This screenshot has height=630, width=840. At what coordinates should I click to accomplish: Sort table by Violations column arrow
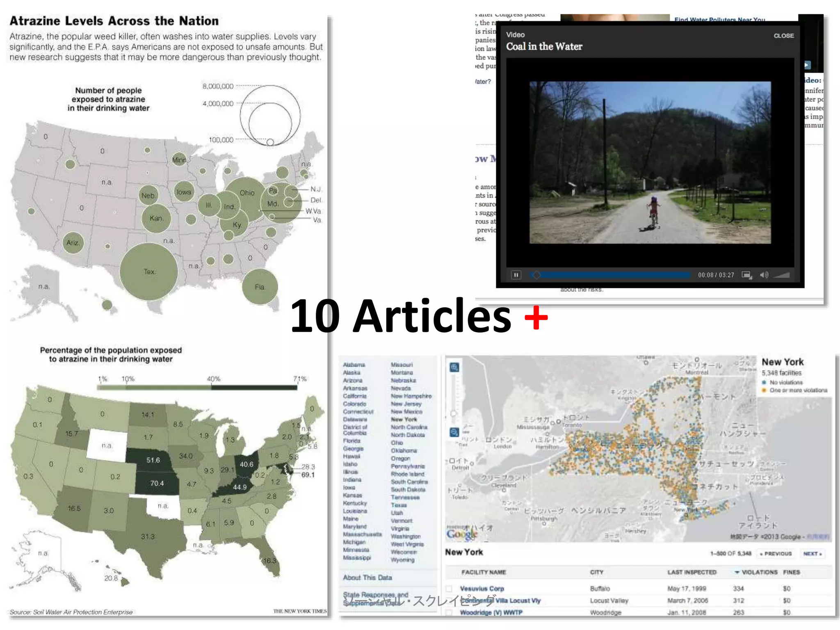[737, 572]
